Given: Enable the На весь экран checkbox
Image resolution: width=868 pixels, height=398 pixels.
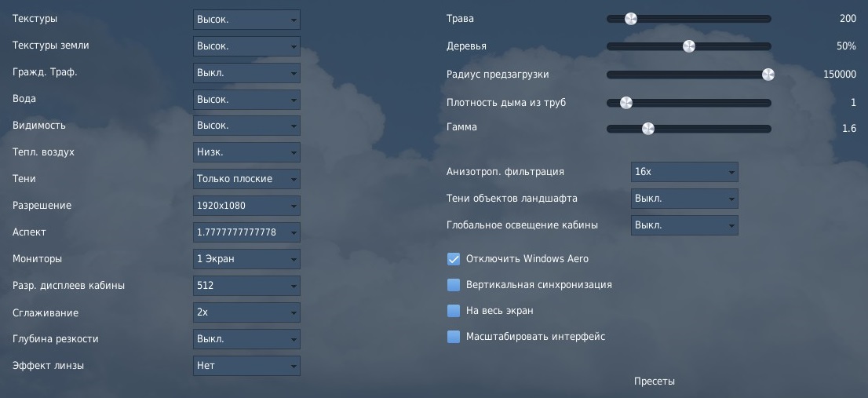Looking at the screenshot, I should (x=454, y=311).
